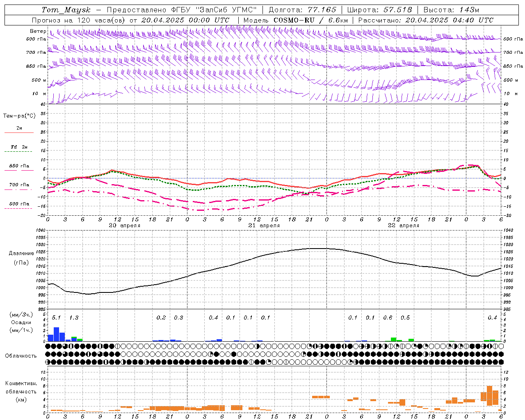Click the model name COSMO-RU / 6.6км
The height and width of the screenshot is (420, 525).
click(x=311, y=20)
